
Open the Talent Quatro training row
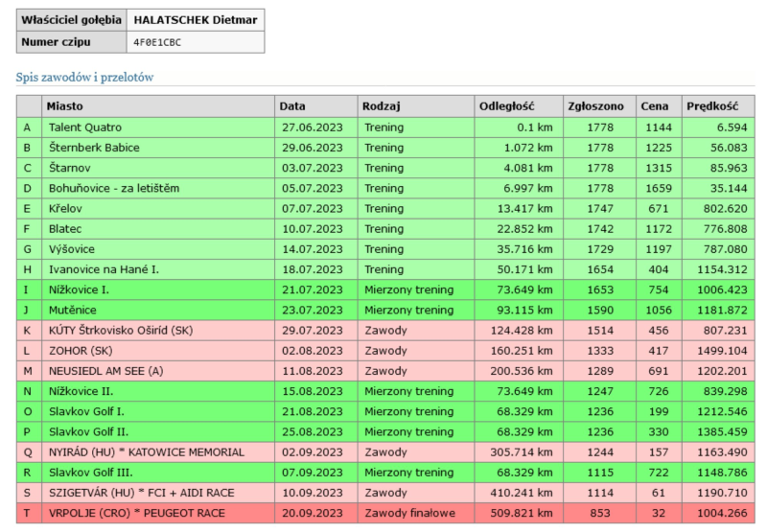(x=85, y=127)
